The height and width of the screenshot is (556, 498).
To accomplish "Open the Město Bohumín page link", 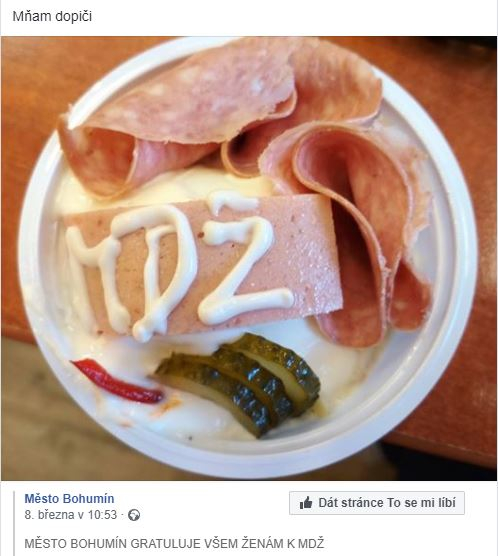I will pos(69,499).
